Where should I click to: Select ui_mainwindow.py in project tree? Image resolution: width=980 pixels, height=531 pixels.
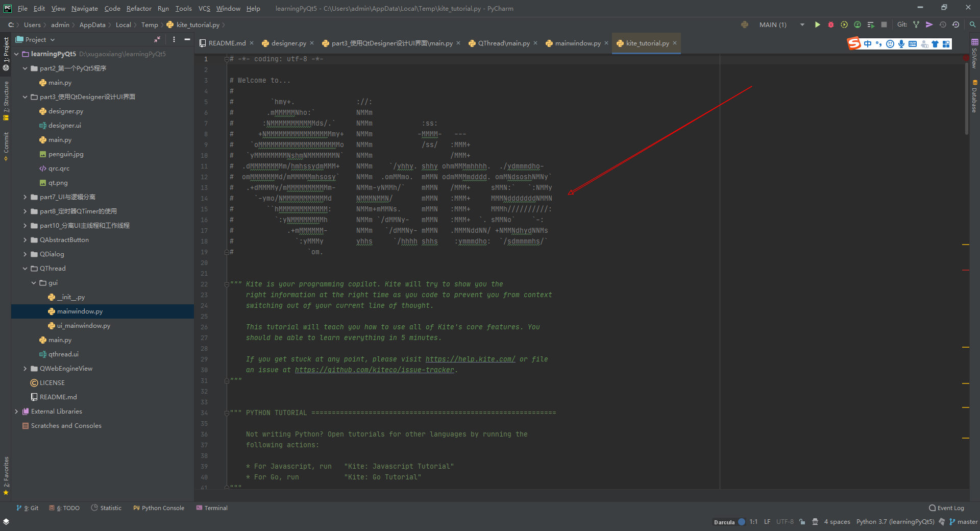pos(84,325)
